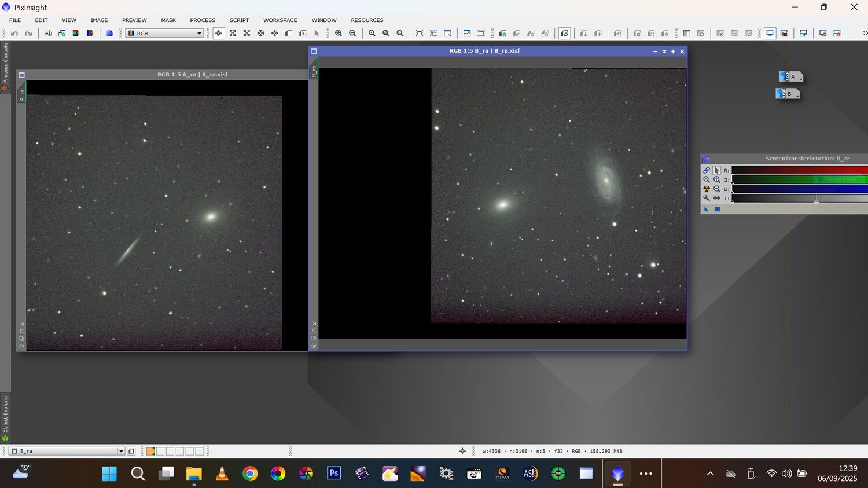Open the taskbar overflow three dots
The height and width of the screenshot is (488, 868).
point(646,474)
